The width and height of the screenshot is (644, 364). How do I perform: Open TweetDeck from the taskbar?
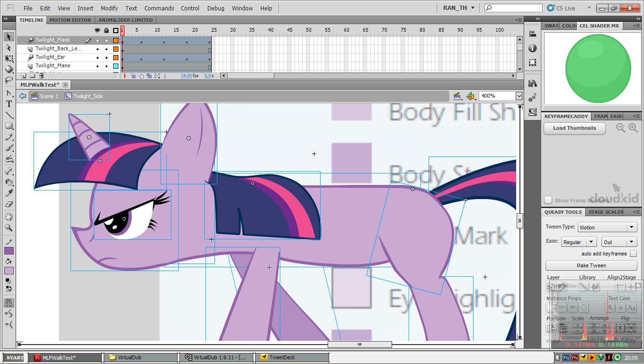point(292,357)
